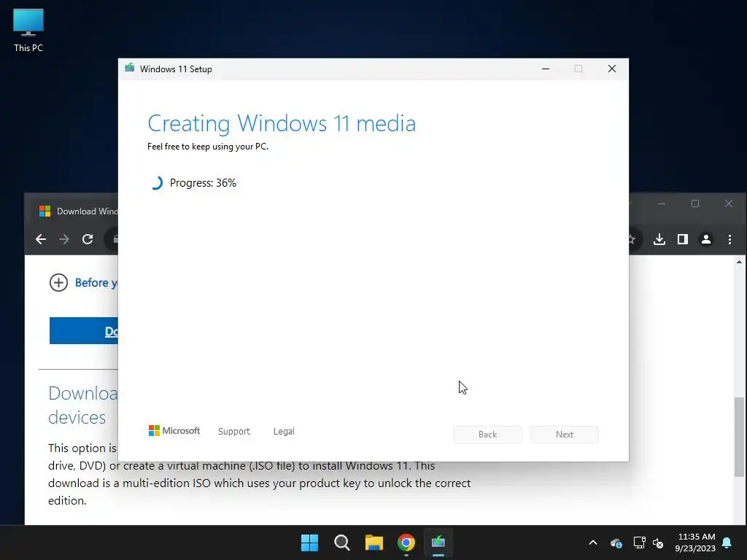Click the Windows 11 Setup title bar icon
The image size is (747, 560).
point(130,68)
